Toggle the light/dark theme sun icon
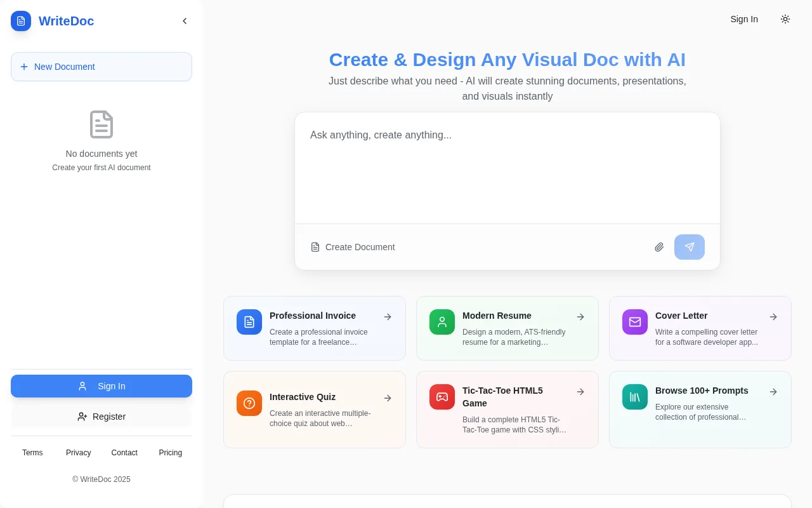Image resolution: width=812 pixels, height=508 pixels. (785, 19)
